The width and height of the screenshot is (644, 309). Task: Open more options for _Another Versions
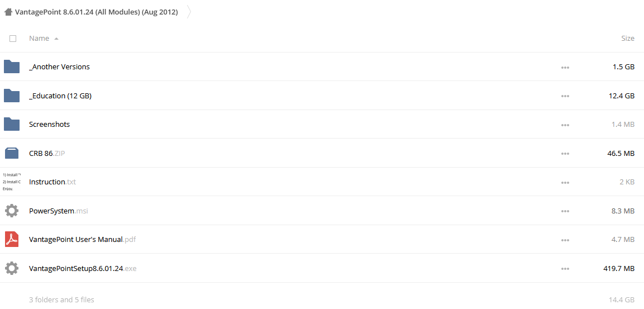565,68
